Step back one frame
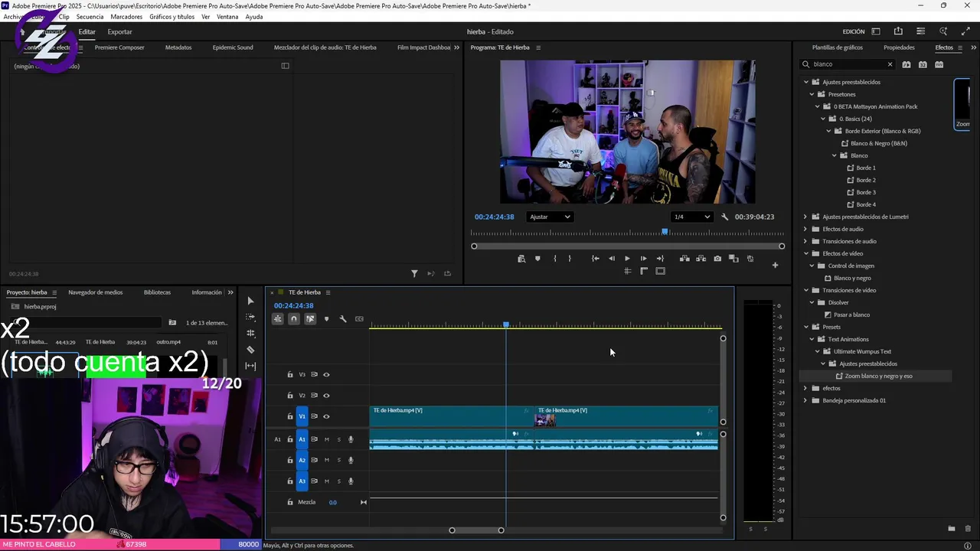 [x=611, y=259]
